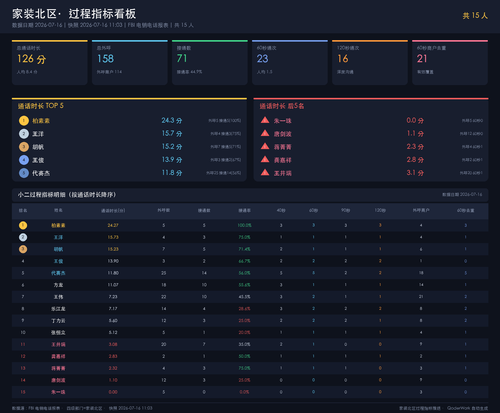
Task: Click the 7.23 talk-time cell
Action: click(113, 297)
